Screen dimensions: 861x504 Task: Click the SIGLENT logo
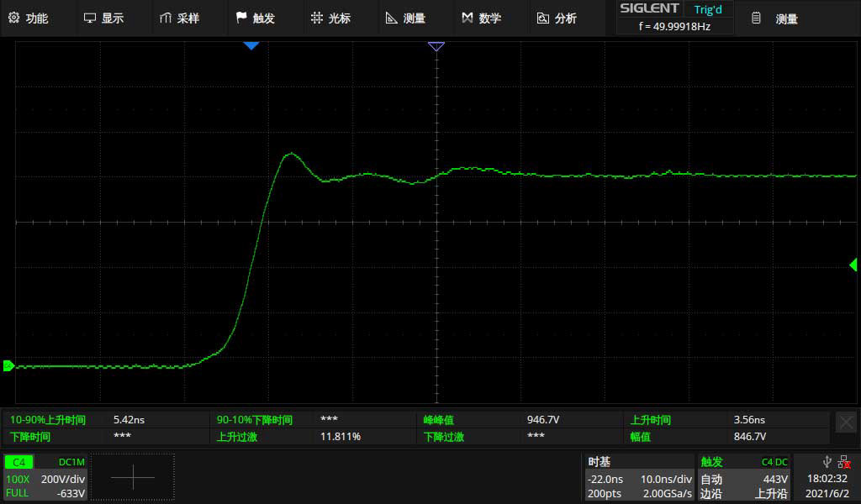[x=649, y=8]
